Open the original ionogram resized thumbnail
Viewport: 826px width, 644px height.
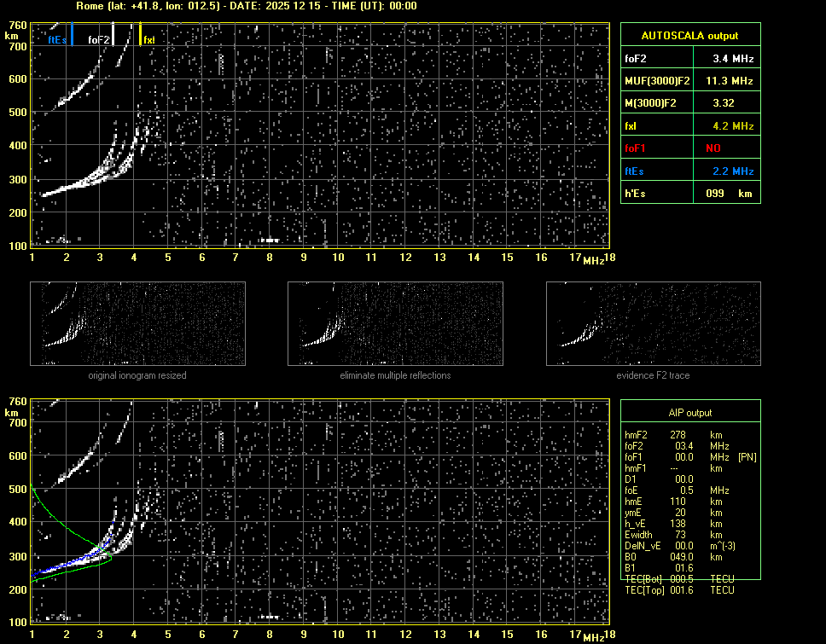[x=137, y=323]
